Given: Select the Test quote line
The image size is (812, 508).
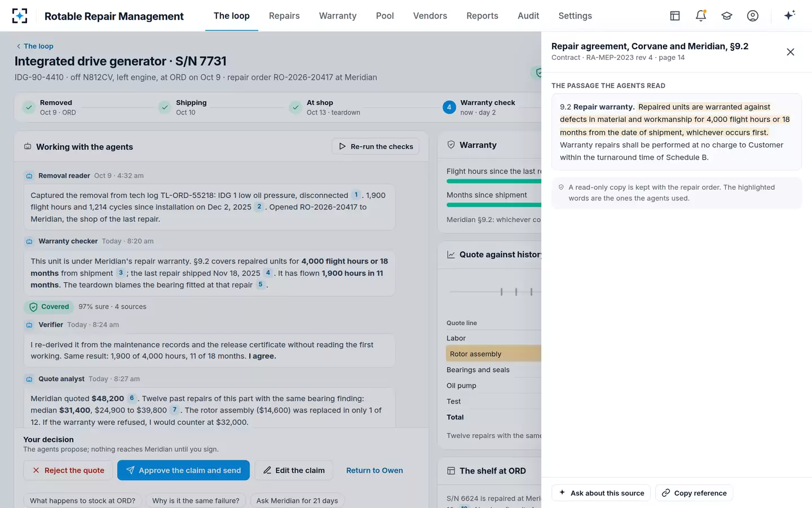Looking at the screenshot, I should (x=493, y=401).
